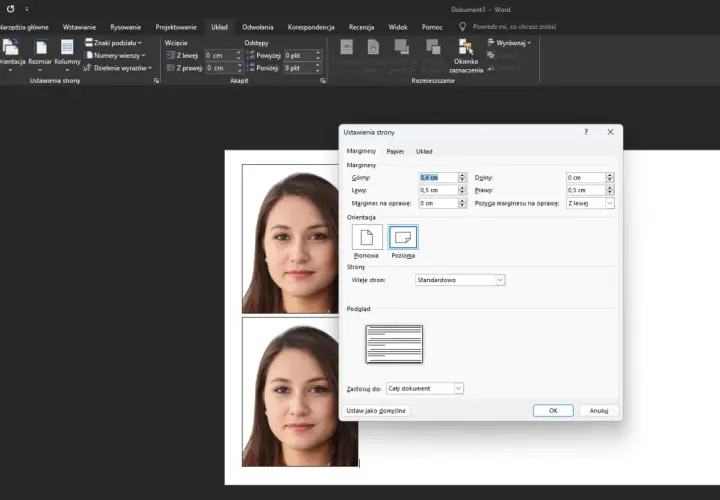Viewport: 720px width, 500px height.
Task: Open Wiele stron dropdown
Action: pyautogui.click(x=460, y=280)
